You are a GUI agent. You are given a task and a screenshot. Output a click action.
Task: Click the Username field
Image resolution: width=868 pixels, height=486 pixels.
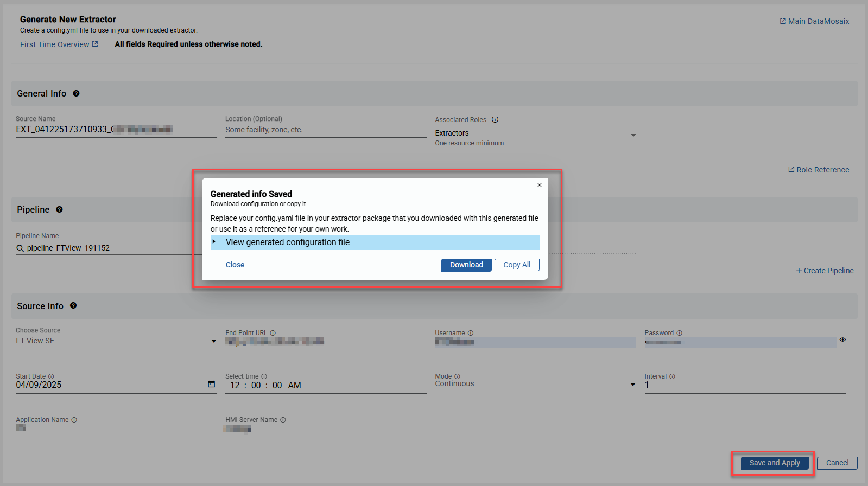click(x=535, y=342)
